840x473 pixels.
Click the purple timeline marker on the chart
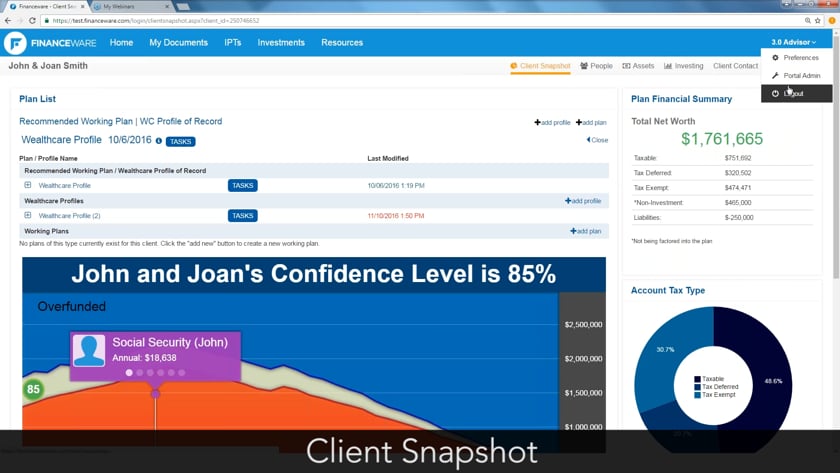point(155,394)
